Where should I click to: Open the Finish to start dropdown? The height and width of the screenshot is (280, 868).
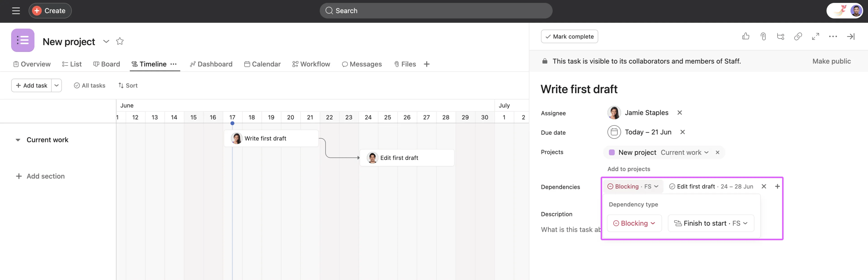(x=711, y=223)
